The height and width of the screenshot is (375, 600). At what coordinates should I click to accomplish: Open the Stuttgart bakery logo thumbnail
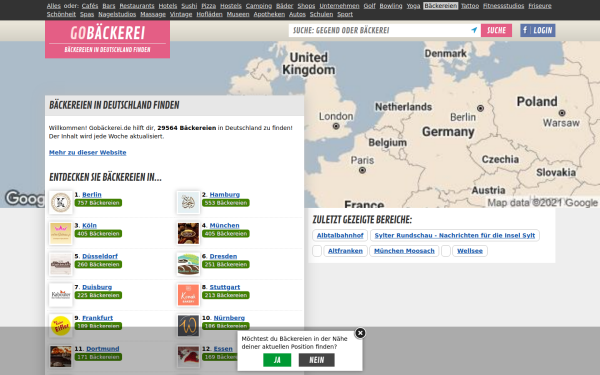(x=188, y=295)
